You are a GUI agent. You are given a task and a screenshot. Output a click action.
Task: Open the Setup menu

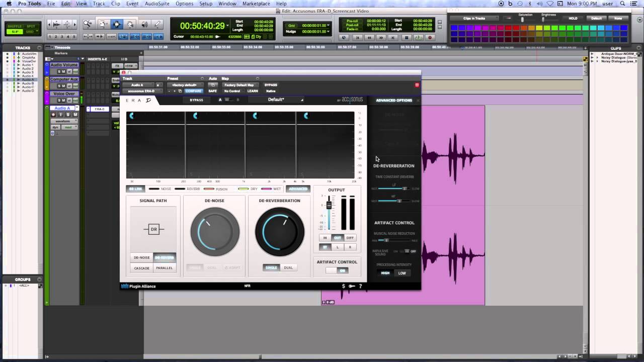(206, 4)
